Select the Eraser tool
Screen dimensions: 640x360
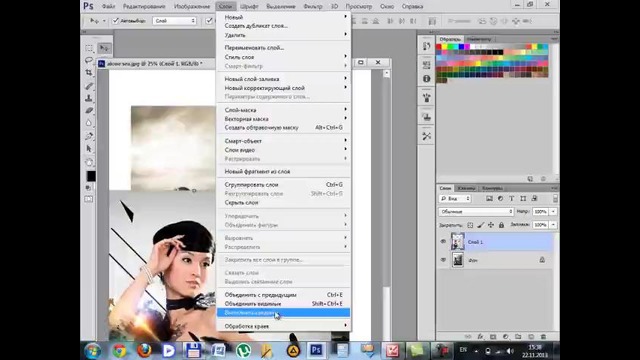(89, 110)
